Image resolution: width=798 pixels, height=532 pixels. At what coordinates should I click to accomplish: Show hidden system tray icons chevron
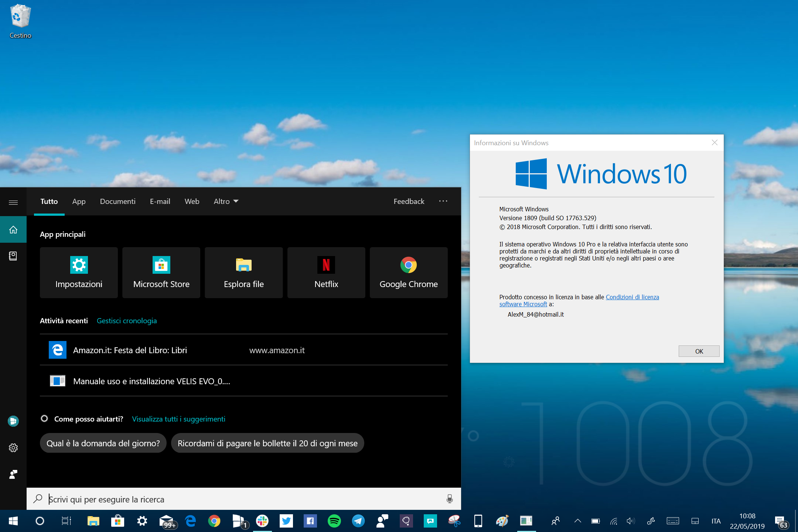(577, 521)
